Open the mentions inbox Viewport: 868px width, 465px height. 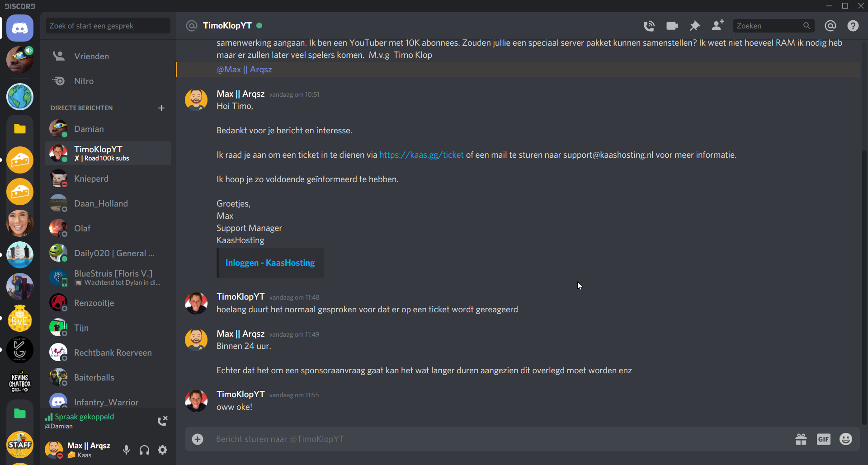coord(830,26)
